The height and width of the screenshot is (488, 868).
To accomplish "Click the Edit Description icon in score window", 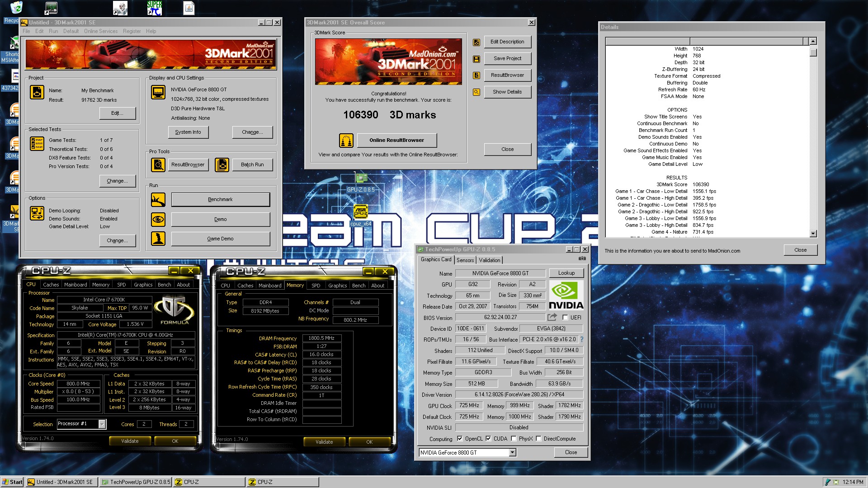I will pos(476,42).
